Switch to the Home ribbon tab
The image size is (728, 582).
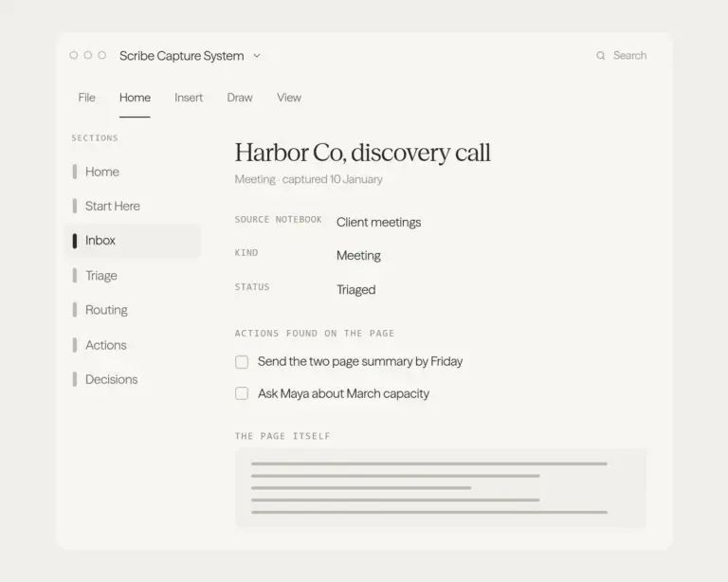(x=135, y=98)
